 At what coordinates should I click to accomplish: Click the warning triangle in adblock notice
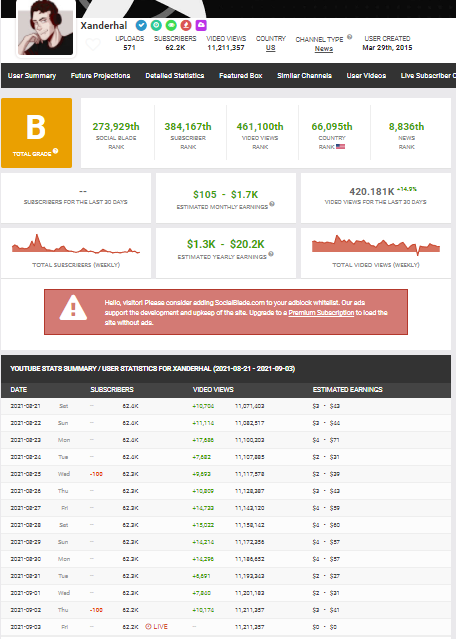pos(73,308)
